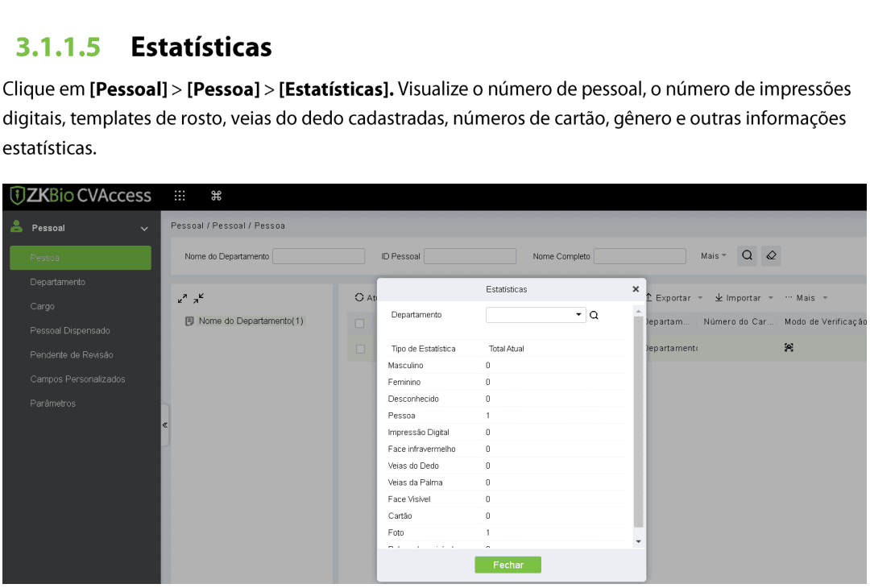Click the refresh (Atualizar) icon in toolbar

point(359,298)
